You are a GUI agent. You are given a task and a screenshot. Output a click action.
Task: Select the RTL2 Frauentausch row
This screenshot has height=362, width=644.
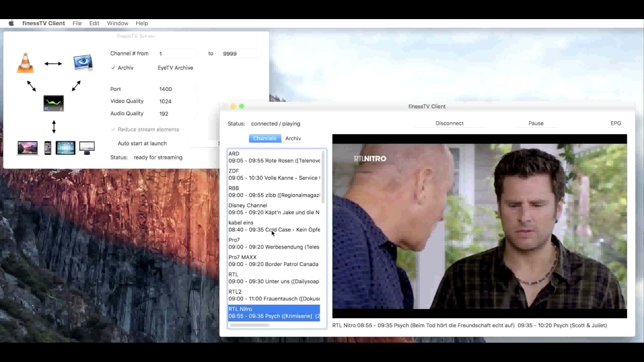[274, 295]
